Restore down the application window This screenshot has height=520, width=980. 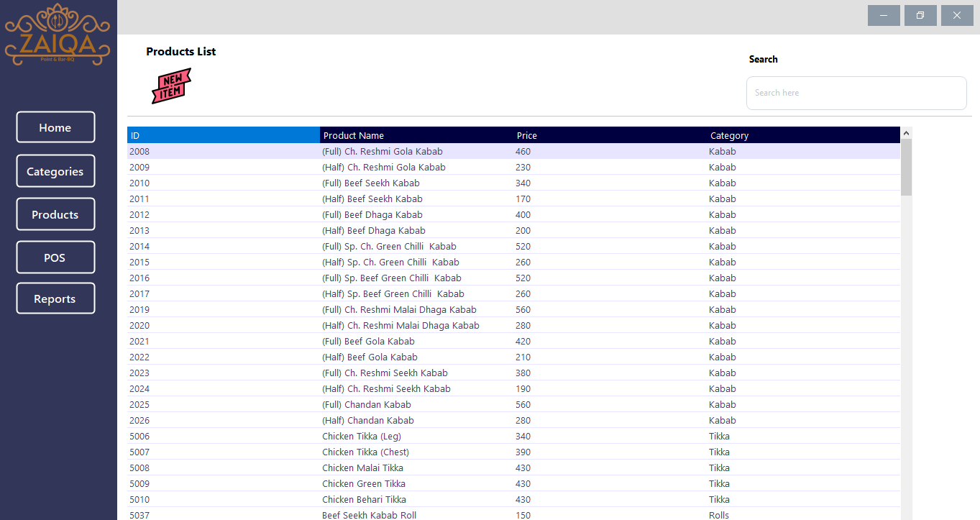coord(920,16)
